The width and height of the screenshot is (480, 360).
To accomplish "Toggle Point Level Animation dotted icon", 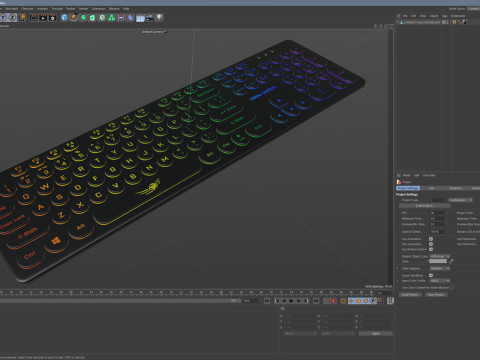I will pyautogui.click(x=380, y=301).
